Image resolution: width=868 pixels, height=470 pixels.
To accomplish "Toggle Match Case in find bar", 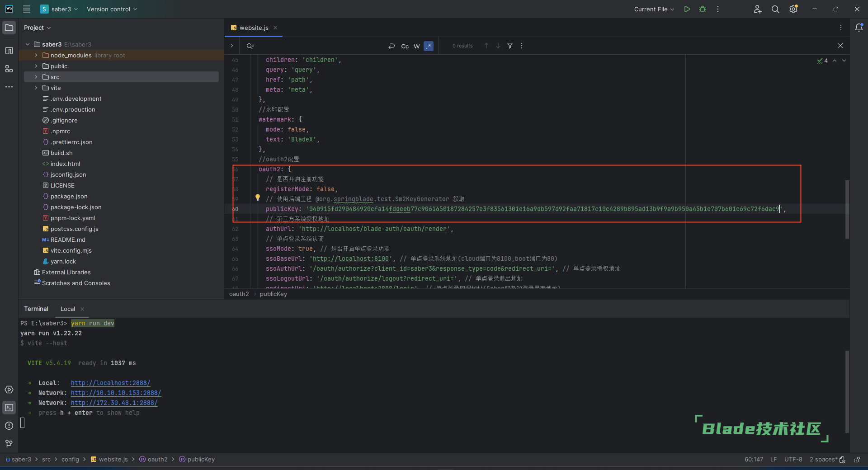I will [x=405, y=46].
